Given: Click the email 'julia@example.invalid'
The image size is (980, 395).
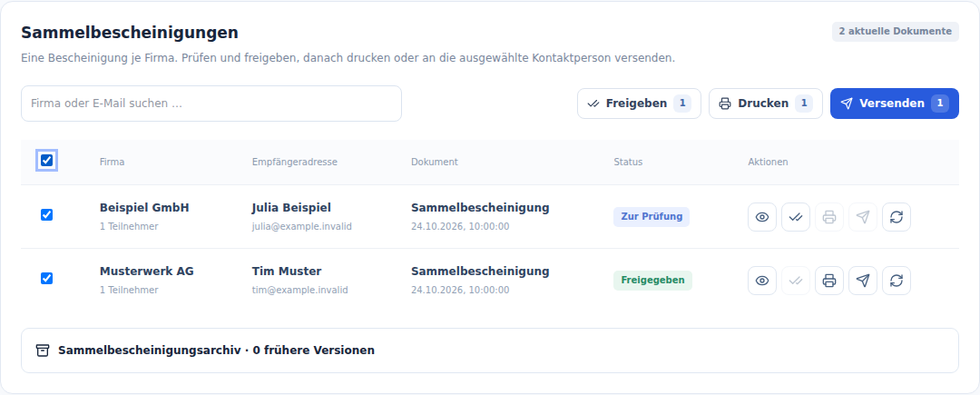Looking at the screenshot, I should coord(302,226).
